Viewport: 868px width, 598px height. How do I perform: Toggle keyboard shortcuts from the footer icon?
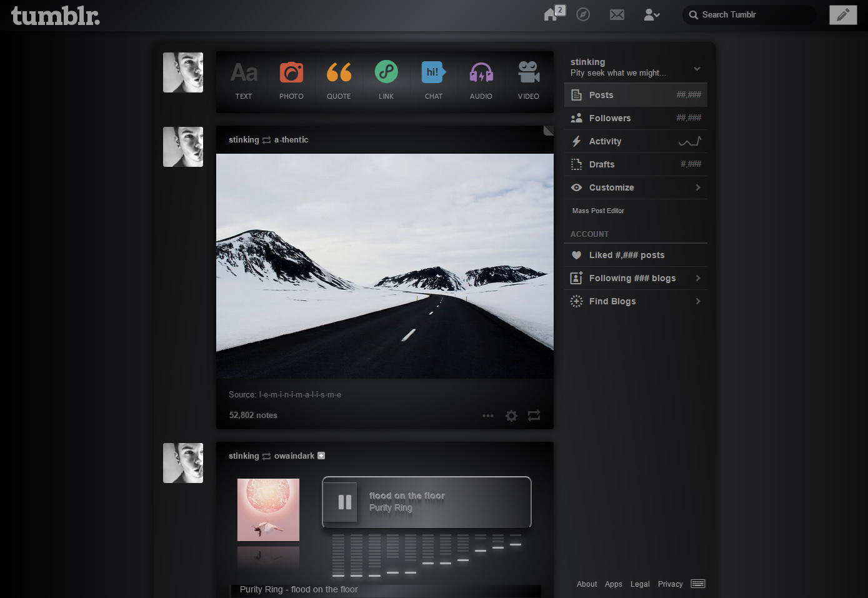pyautogui.click(x=697, y=583)
